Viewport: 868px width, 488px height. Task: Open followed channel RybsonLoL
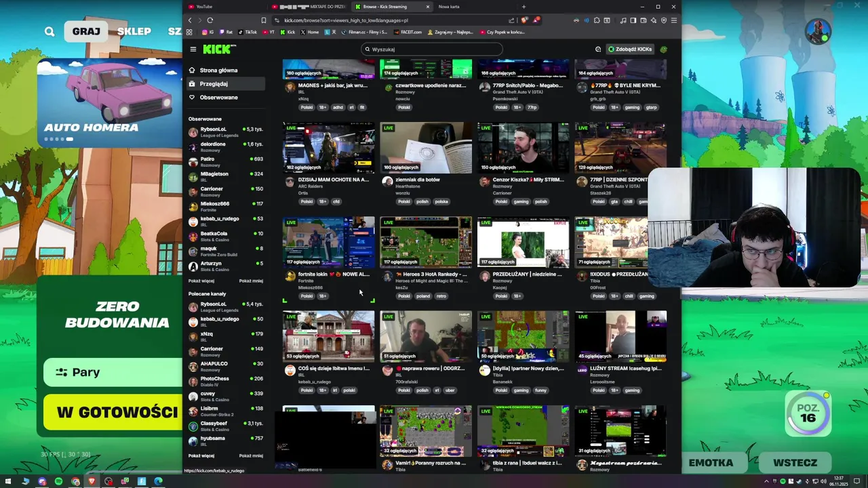[x=226, y=131]
